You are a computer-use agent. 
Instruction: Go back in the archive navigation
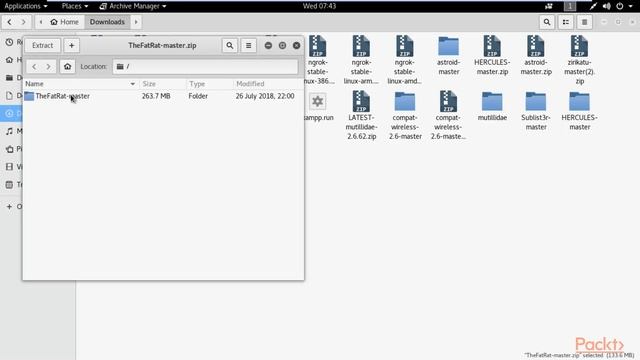(34, 66)
